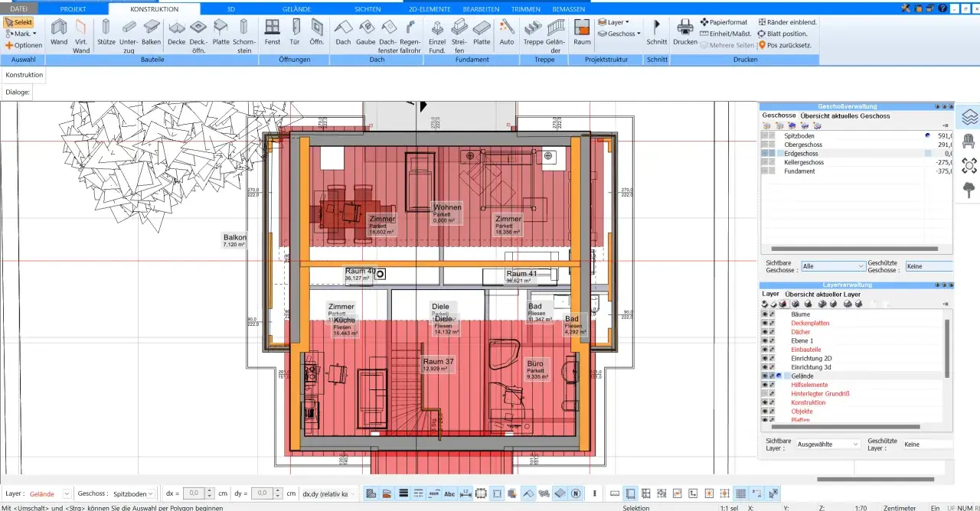Screen dimensions: 980x511
Task: Toggle visibility eye of Konstruktion layer
Action: coord(764,402)
